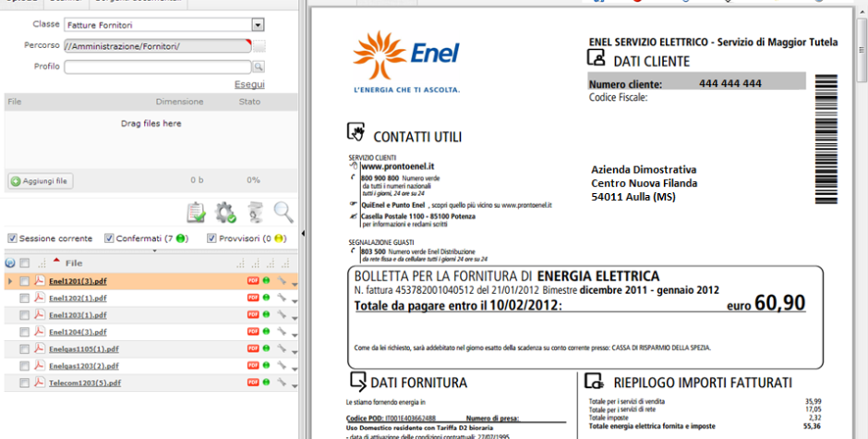The image size is (868, 439).
Task: Click the gear with green check icon
Action: (225, 213)
